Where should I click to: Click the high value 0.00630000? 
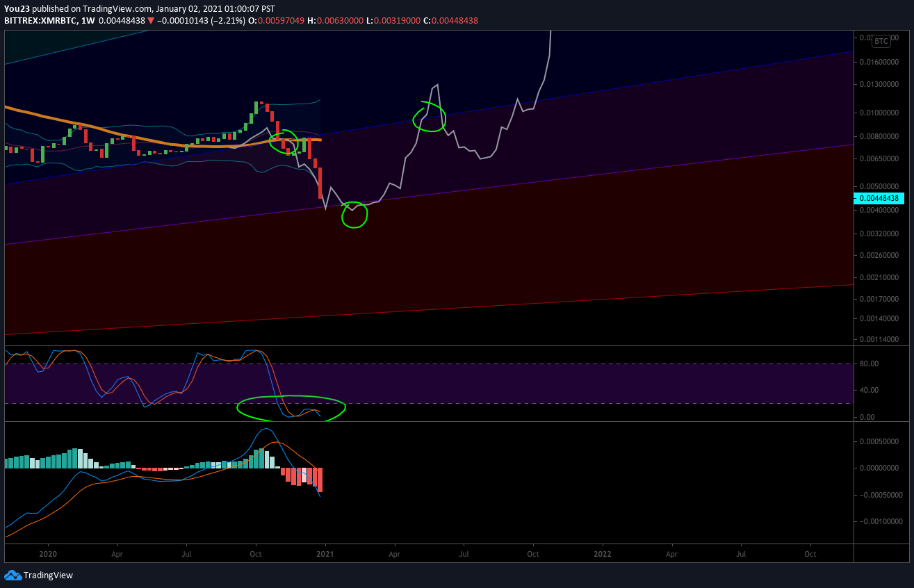click(341, 21)
